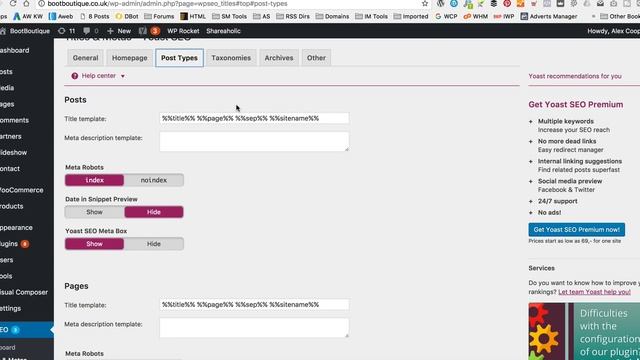Open the Other Bookmarks folder

click(x=620, y=16)
